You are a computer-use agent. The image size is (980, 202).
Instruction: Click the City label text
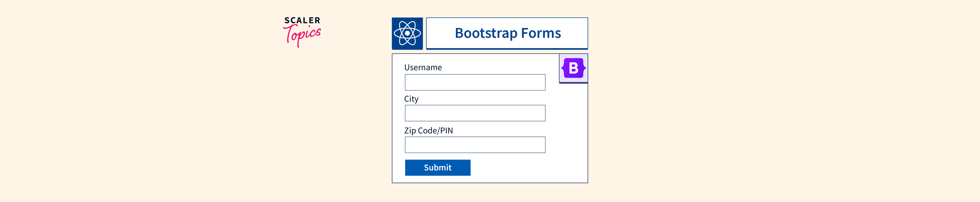click(411, 99)
